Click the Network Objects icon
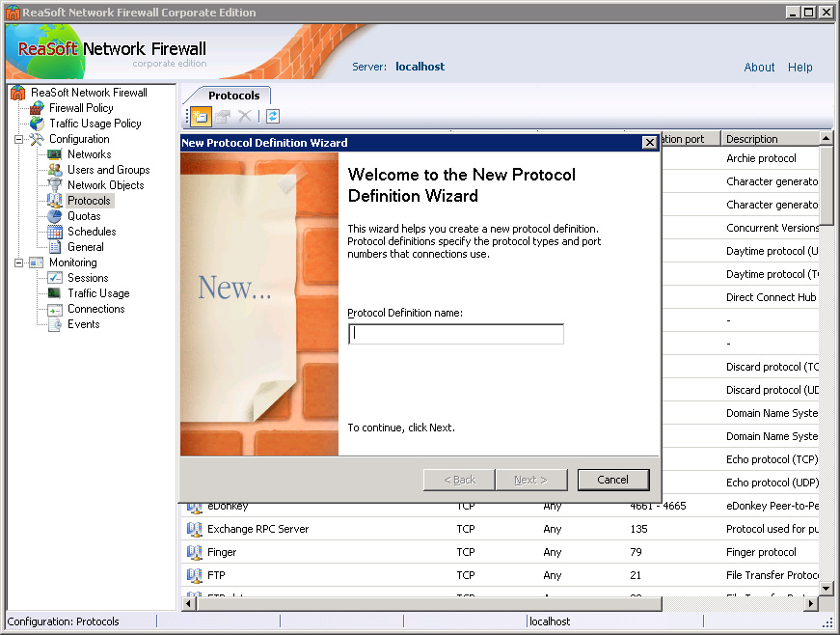Image resolution: width=840 pixels, height=635 pixels. [55, 185]
